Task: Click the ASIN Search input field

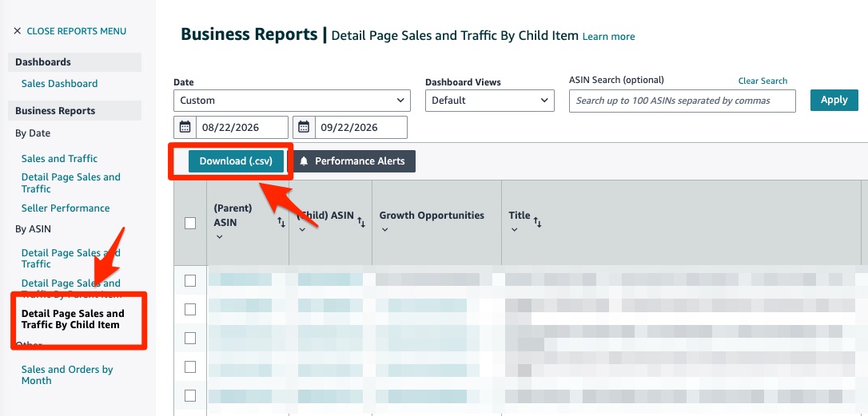Action: 682,101
